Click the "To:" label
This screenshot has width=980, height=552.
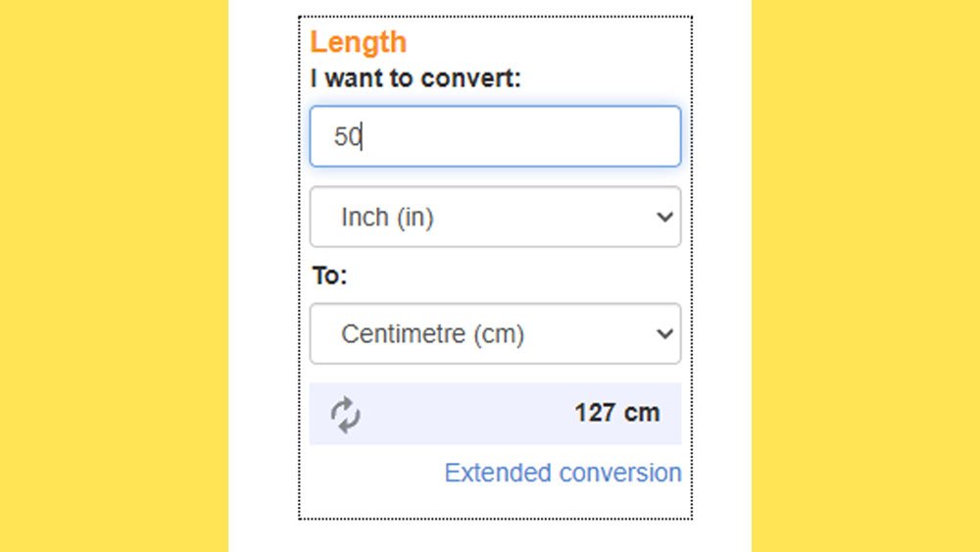click(x=329, y=276)
